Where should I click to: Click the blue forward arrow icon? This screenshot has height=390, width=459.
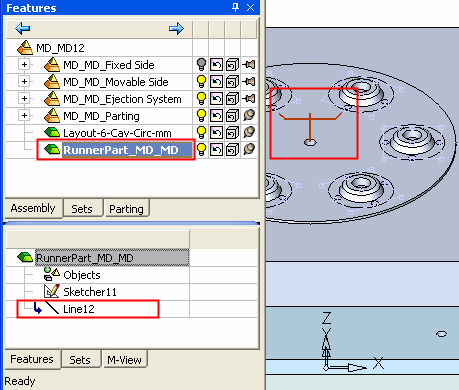point(176,29)
